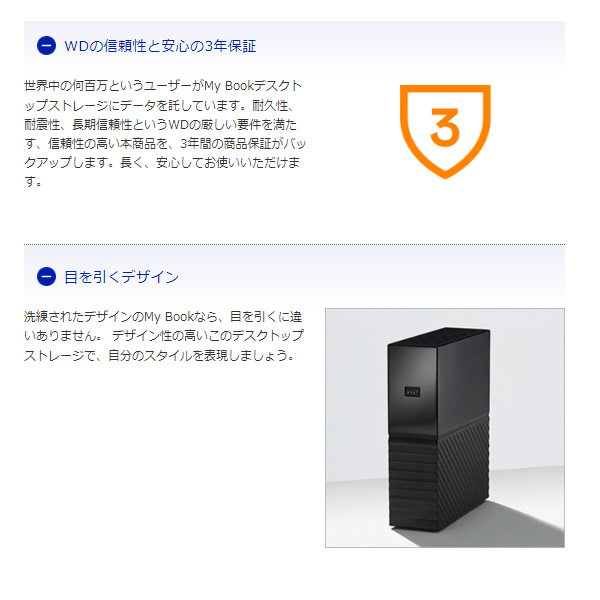Click the 目を引くデザイン heading text
600x600 pixels.
pyautogui.click(x=121, y=277)
